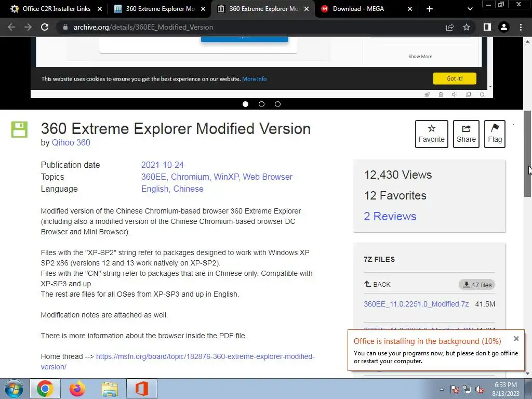Click the Share button
The image size is (532, 399).
(466, 134)
